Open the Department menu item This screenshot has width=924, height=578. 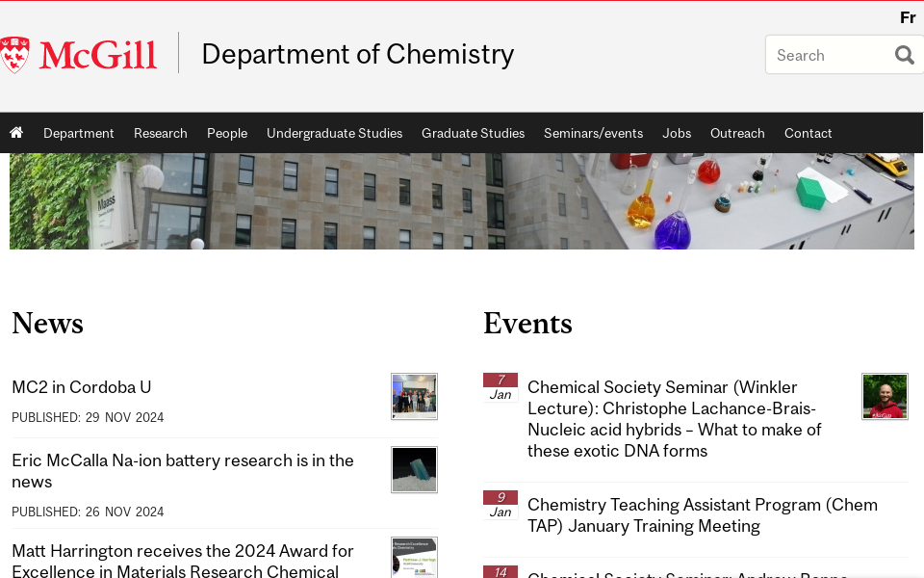click(x=78, y=133)
